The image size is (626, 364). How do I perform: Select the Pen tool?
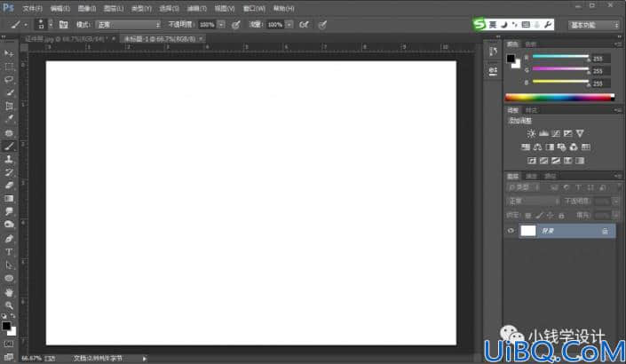point(9,239)
